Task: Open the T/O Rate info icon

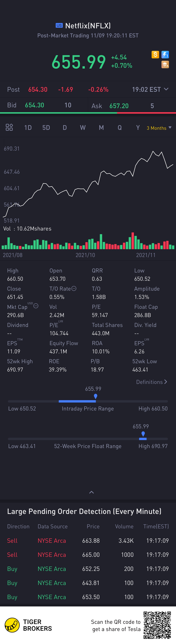Action: click(74, 288)
